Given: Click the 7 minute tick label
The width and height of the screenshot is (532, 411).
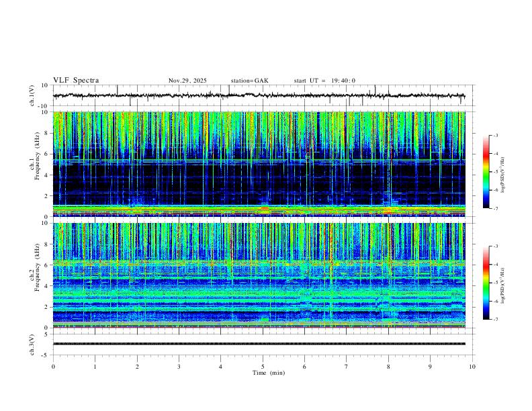Looking at the screenshot, I should click(x=347, y=367).
